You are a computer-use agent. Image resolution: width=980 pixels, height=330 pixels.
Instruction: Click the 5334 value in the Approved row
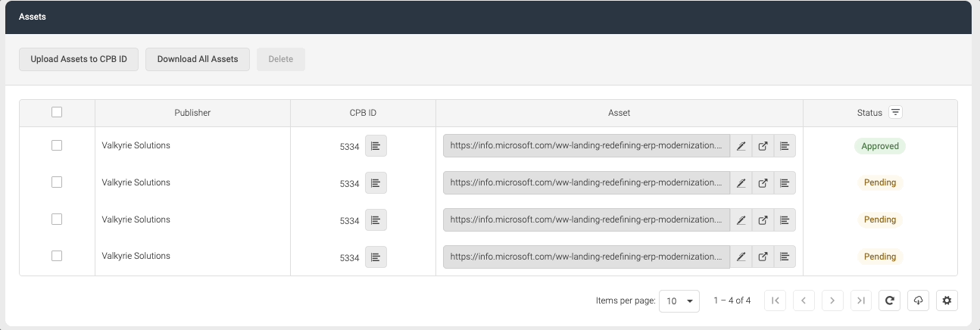point(349,147)
